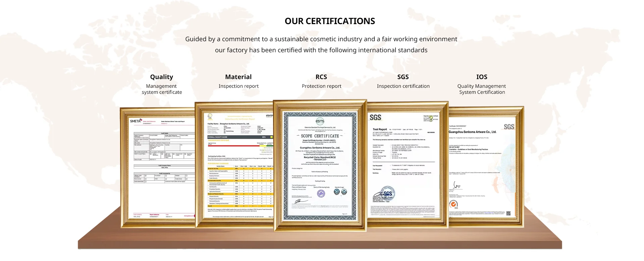Click the Purchaser checkbox in the SMETA report
The width and height of the screenshot is (644, 261).
point(166,176)
